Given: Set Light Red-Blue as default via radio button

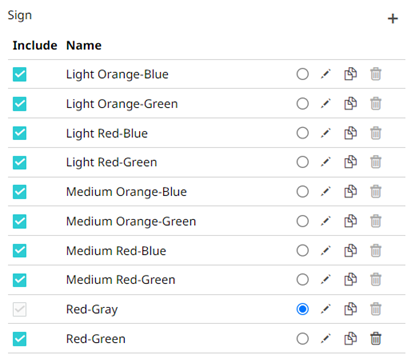Looking at the screenshot, I should click(x=302, y=133).
